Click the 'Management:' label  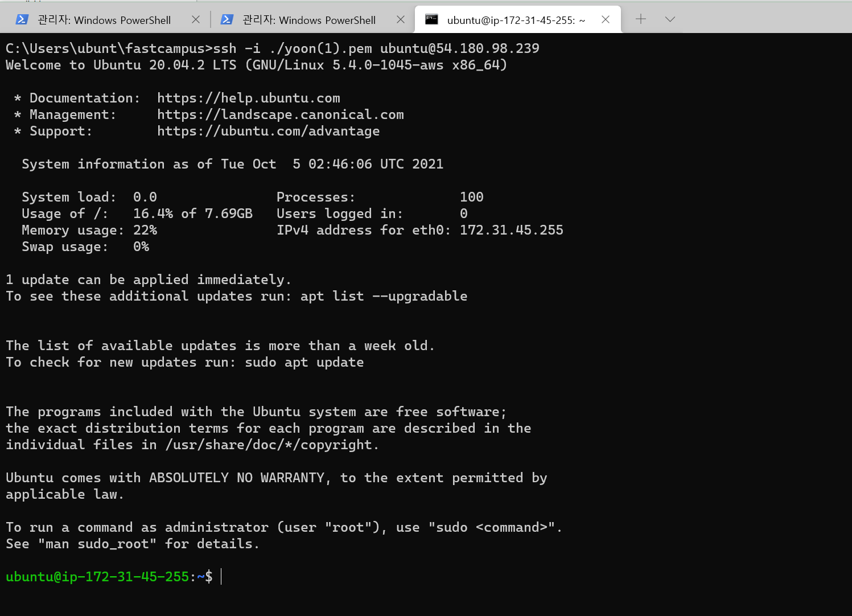[x=73, y=114]
